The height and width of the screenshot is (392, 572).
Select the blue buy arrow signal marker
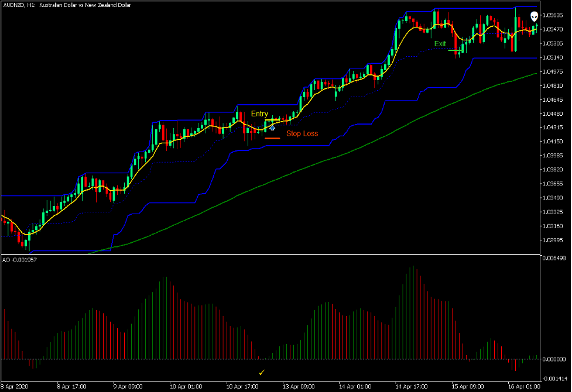272,127
